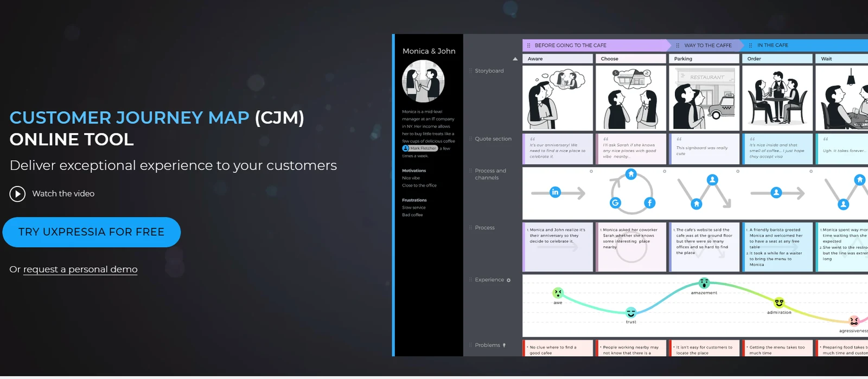Select the home icon in the Parking channel cell
The image size is (868, 379).
tap(697, 204)
